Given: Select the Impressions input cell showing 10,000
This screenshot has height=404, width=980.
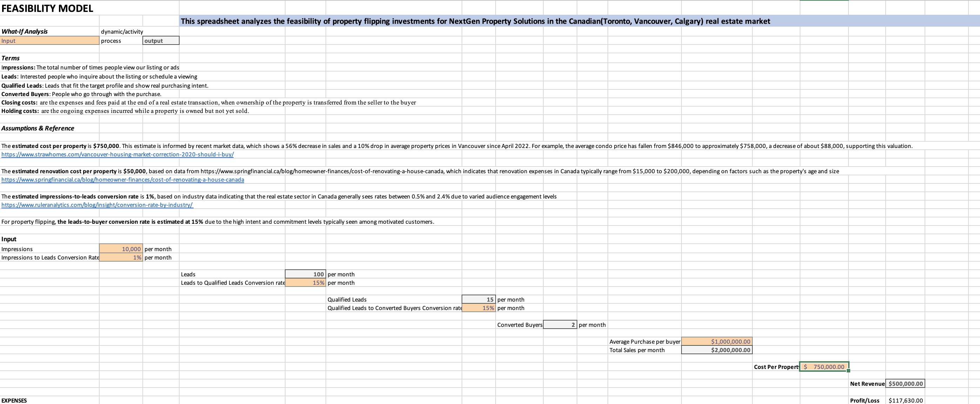Looking at the screenshot, I should 121,249.
